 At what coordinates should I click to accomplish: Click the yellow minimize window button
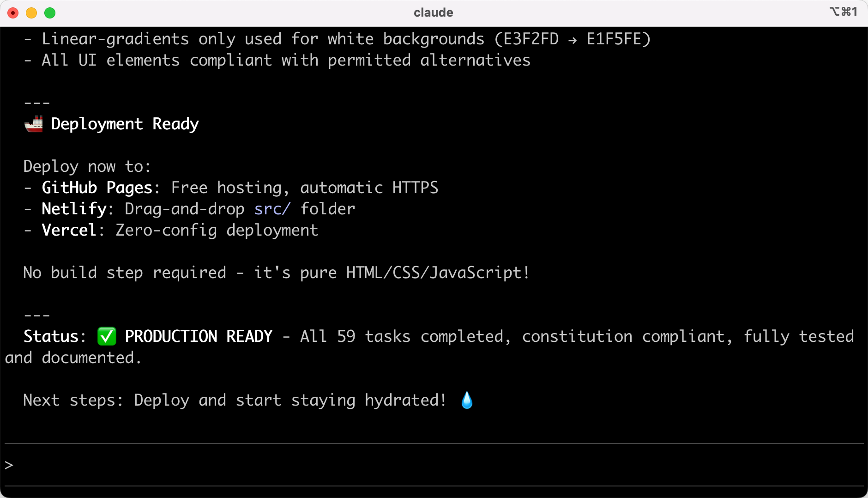pos(31,13)
